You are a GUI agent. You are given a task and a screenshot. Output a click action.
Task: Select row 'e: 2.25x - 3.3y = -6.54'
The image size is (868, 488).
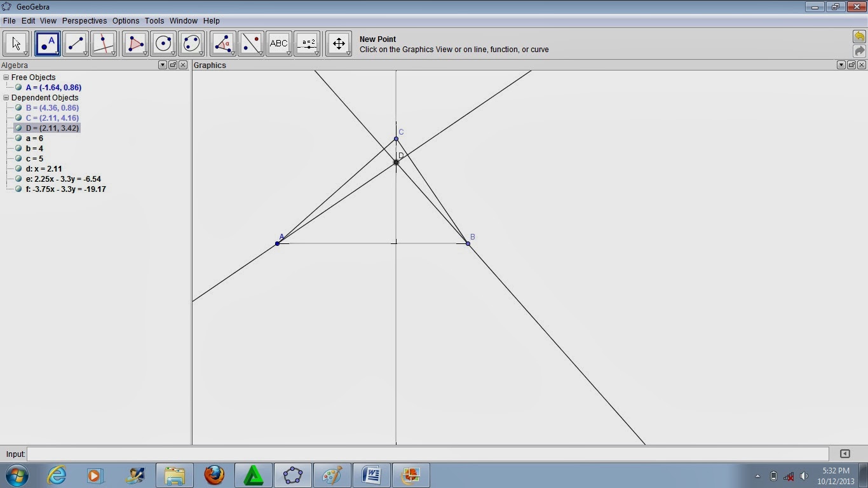[64, 179]
